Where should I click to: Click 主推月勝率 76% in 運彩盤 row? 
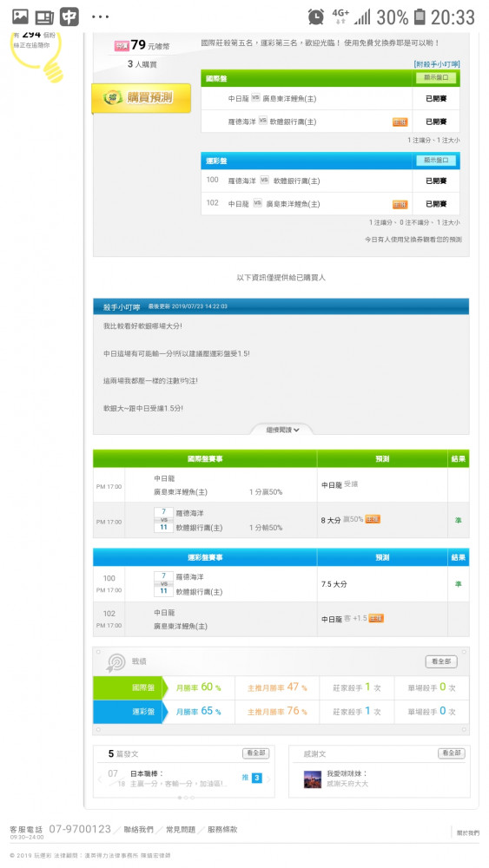277,712
